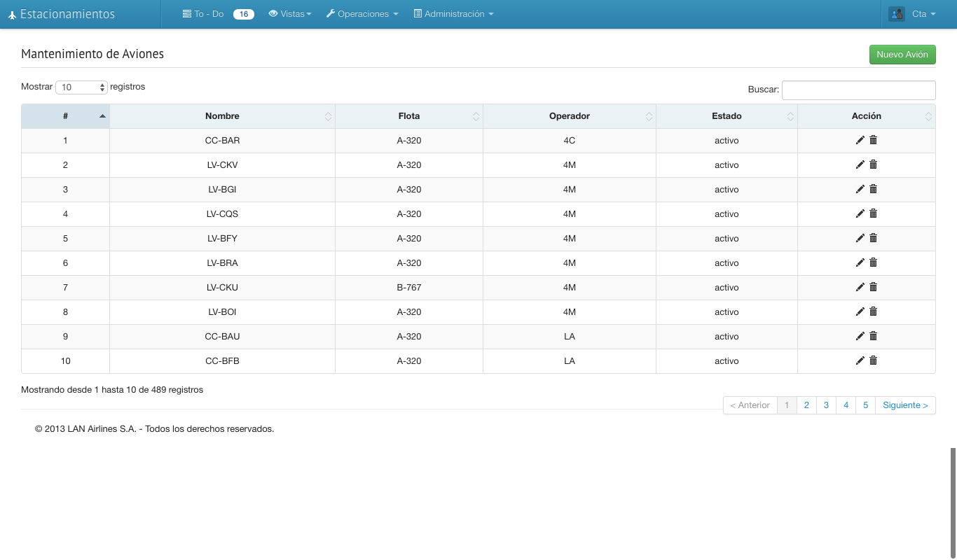This screenshot has width=957, height=560.
Task: Select the LV-CQS name cell
Action: click(222, 214)
